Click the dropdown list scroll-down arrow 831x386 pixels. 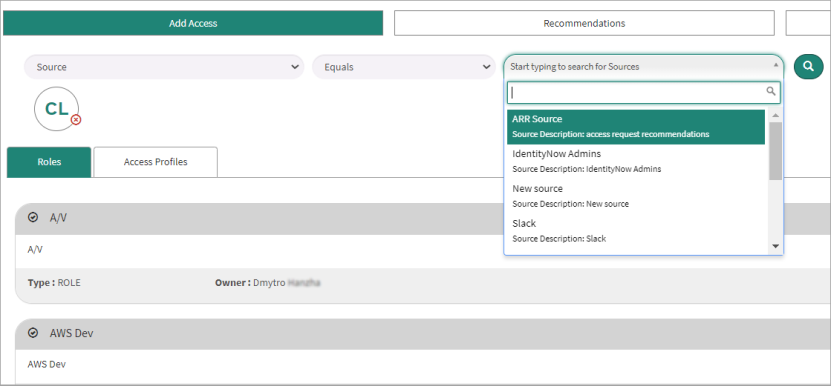tap(775, 246)
